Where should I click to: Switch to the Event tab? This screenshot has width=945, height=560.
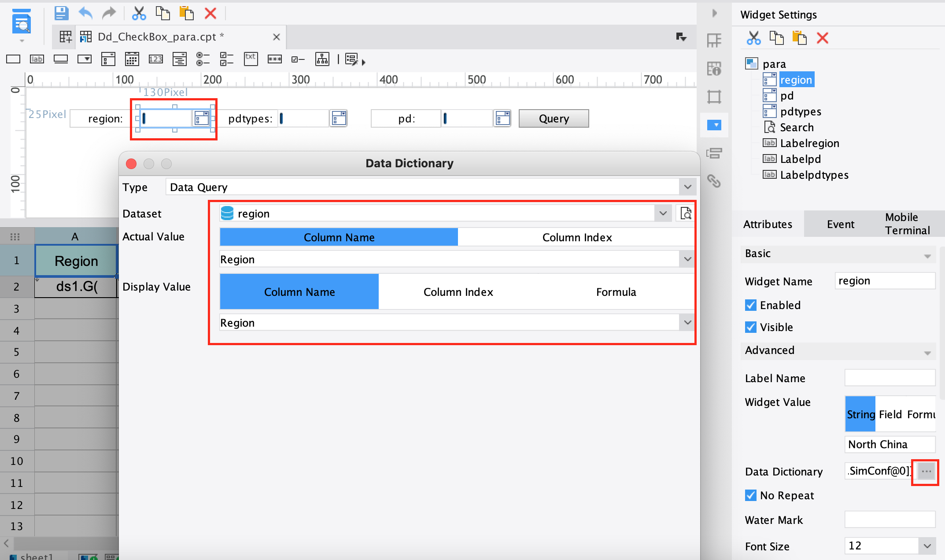[x=840, y=224]
